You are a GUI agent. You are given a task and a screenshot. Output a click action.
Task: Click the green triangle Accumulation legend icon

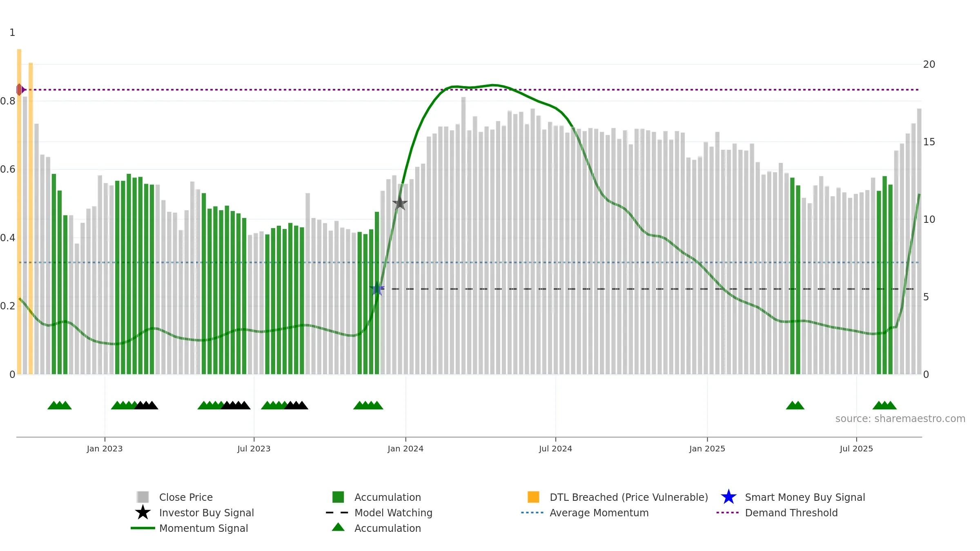(338, 528)
